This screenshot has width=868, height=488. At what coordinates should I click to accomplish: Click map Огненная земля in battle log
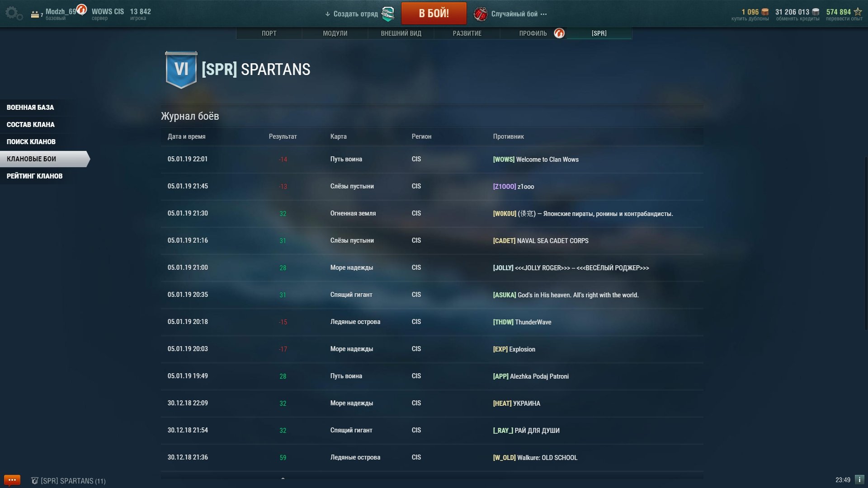click(353, 213)
